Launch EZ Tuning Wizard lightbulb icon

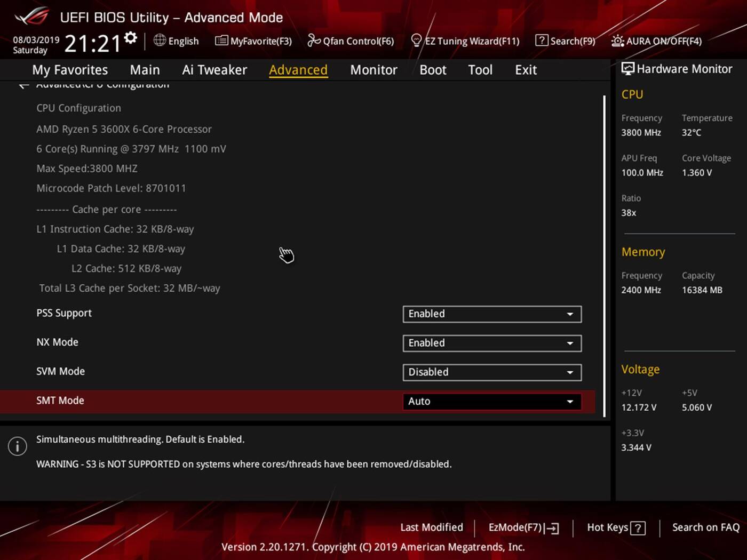coord(416,41)
